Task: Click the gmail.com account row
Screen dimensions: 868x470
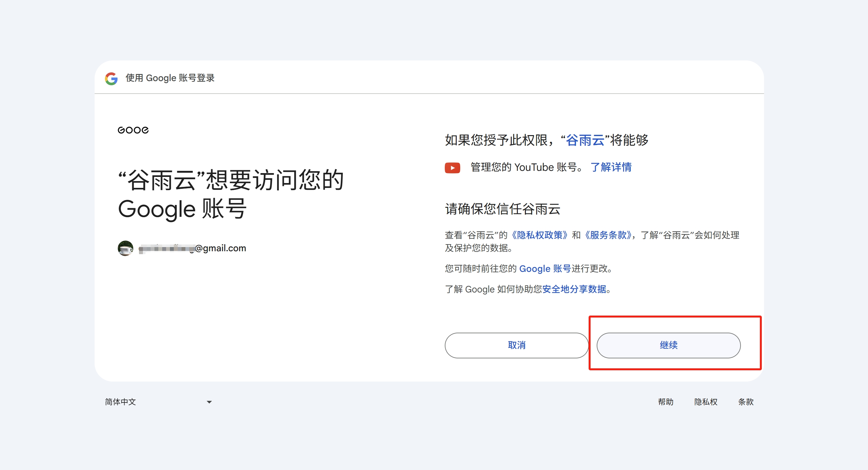Action: coord(192,248)
